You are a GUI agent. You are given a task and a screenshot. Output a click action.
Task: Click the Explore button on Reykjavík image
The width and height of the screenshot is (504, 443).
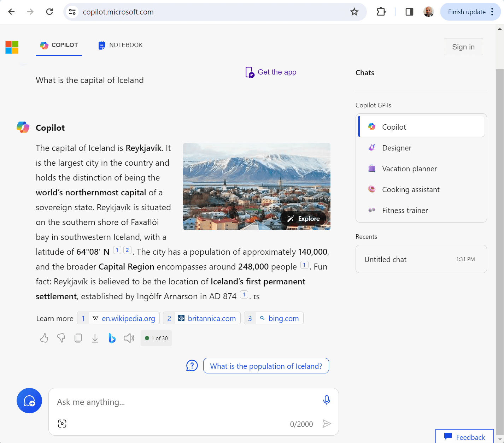point(304,219)
